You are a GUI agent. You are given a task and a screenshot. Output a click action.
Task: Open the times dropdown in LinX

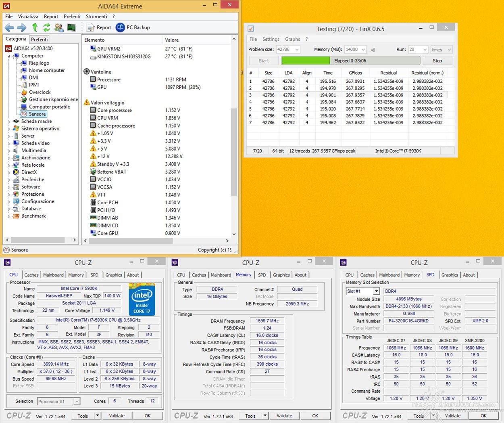(x=449, y=50)
